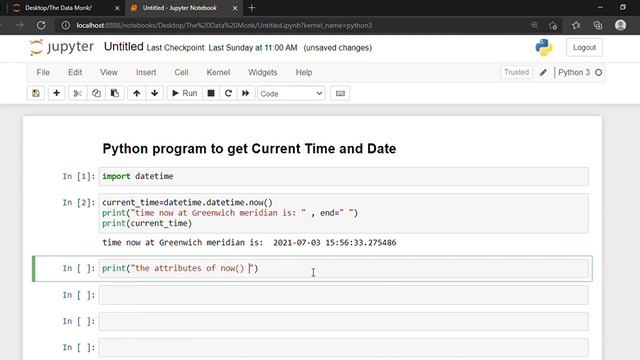Screen dimensions: 640x360
Task: Paste cells below icon
Action: [115, 93]
